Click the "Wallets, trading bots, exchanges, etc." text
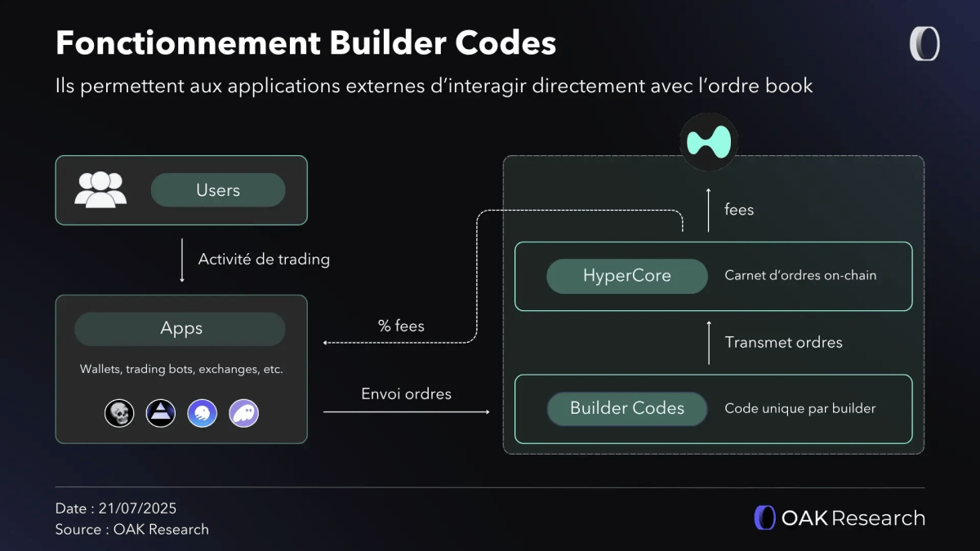 pos(181,369)
